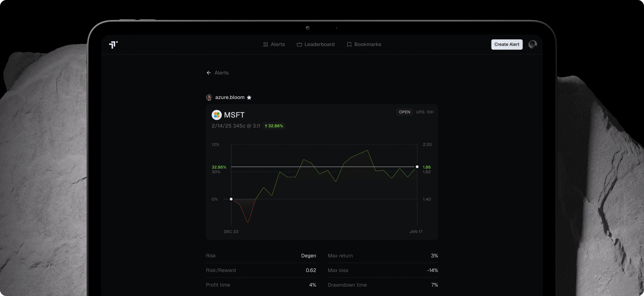Open the Alerts tab in navigation

277,44
